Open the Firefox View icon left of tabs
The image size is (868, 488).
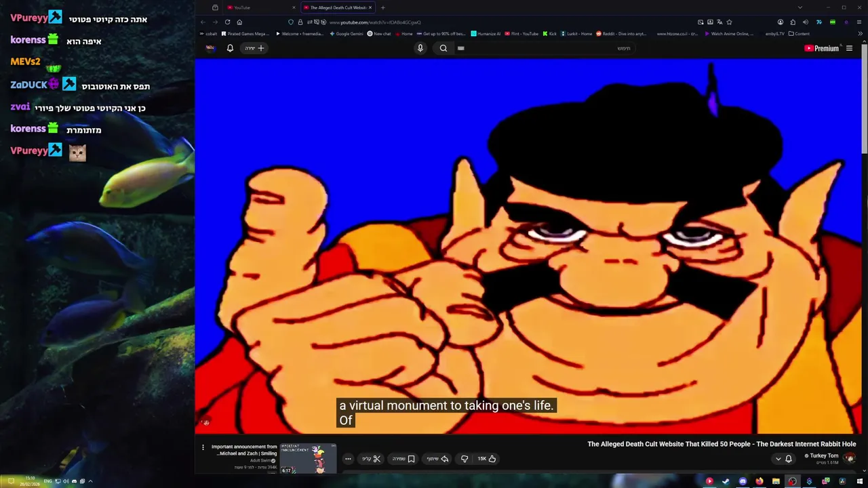click(215, 7)
